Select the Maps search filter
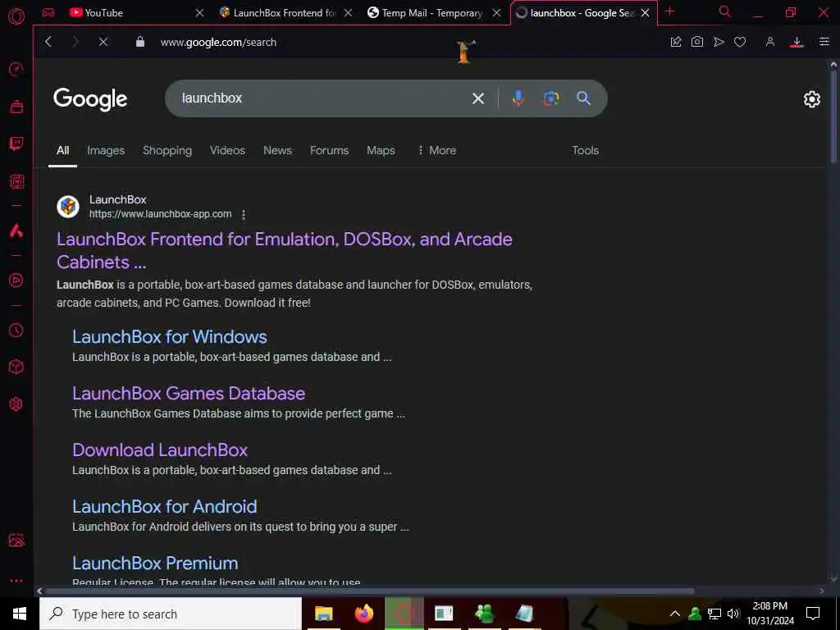The width and height of the screenshot is (840, 630). coord(381,151)
